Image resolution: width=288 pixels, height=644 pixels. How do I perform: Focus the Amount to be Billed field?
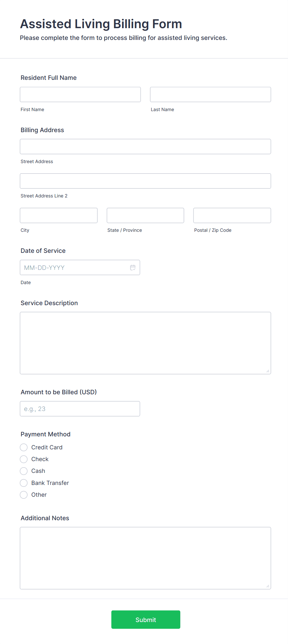point(80,409)
